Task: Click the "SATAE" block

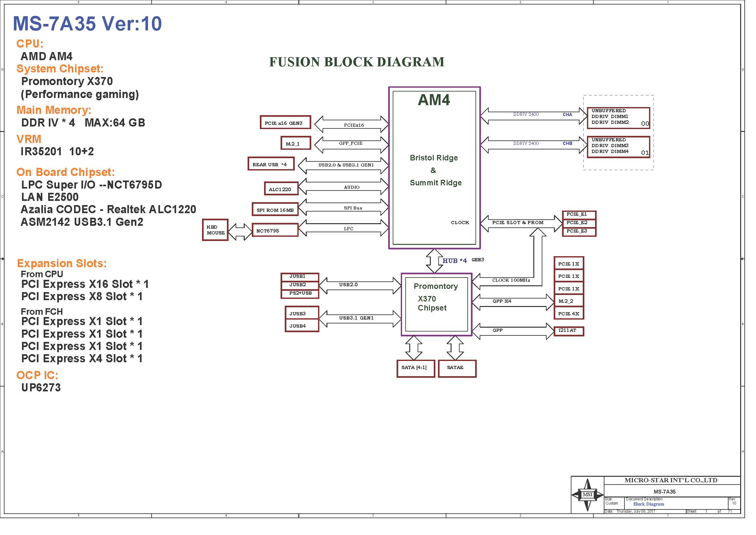Action: (x=457, y=368)
